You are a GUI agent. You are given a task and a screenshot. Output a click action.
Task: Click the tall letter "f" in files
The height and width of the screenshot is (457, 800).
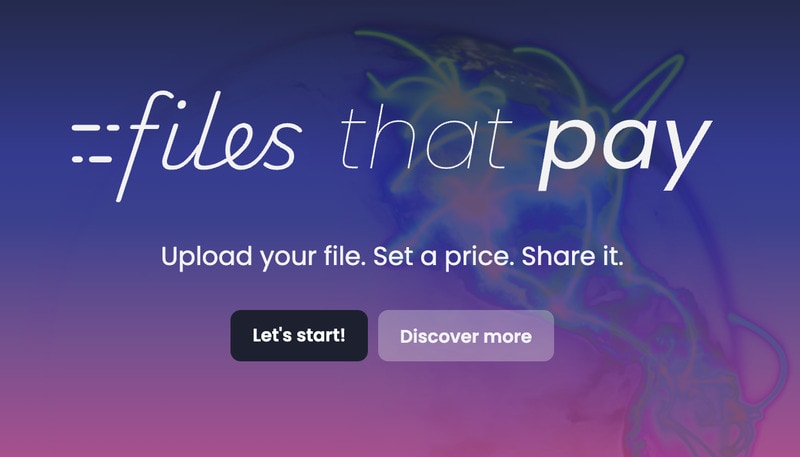(145, 146)
